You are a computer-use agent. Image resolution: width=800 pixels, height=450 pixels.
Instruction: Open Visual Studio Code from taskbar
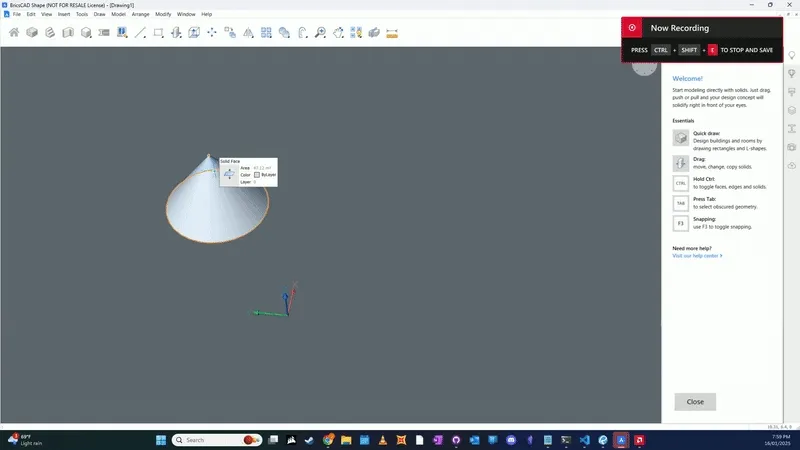[x=584, y=440]
